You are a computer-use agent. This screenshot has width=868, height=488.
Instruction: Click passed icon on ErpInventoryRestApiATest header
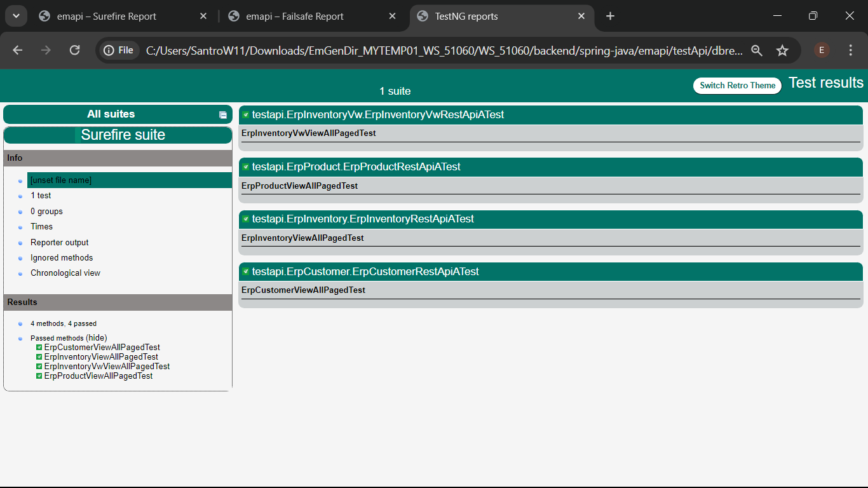click(246, 219)
